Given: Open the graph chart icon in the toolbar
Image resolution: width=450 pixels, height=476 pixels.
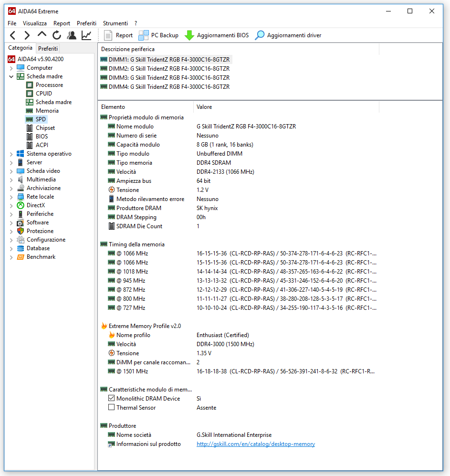Looking at the screenshot, I should (x=86, y=35).
